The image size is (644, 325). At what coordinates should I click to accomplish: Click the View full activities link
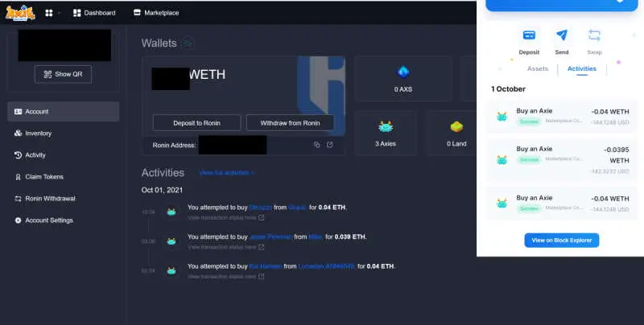click(227, 173)
